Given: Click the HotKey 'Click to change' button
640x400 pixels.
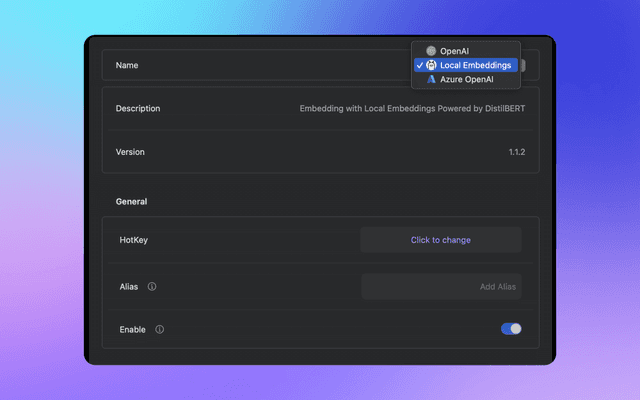Looking at the screenshot, I should pyautogui.click(x=441, y=240).
